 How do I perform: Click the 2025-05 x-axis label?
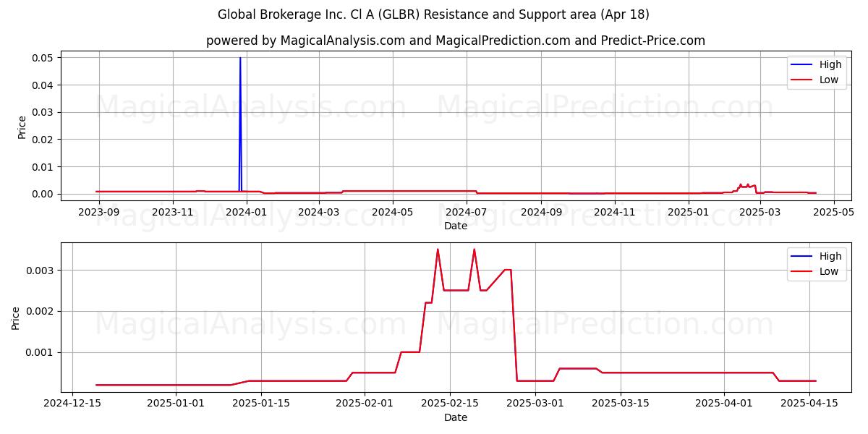pos(834,212)
